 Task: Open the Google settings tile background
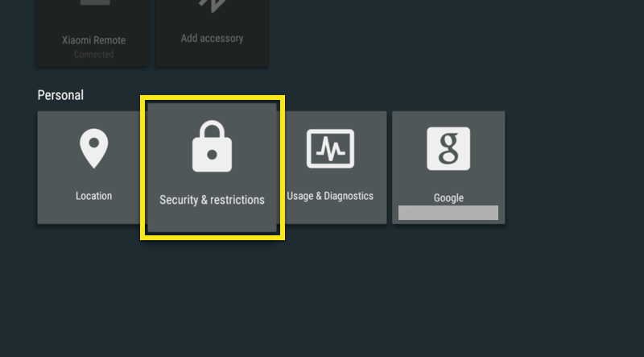448,168
